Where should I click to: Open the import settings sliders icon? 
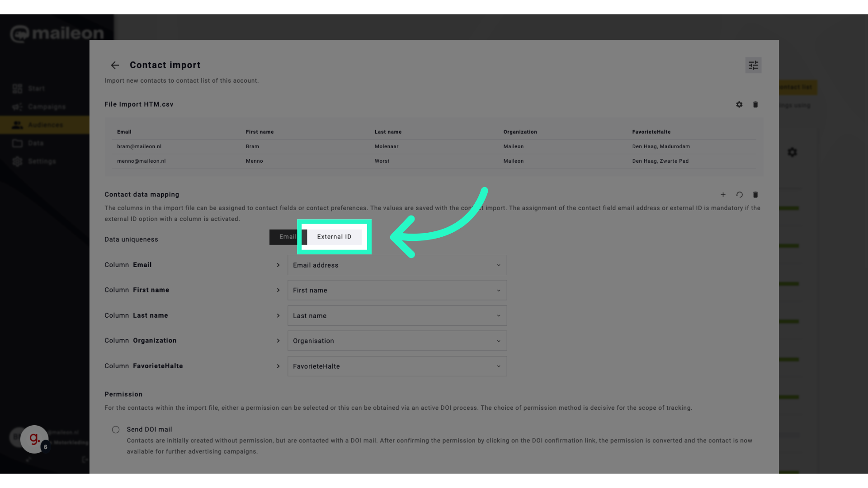(x=753, y=66)
